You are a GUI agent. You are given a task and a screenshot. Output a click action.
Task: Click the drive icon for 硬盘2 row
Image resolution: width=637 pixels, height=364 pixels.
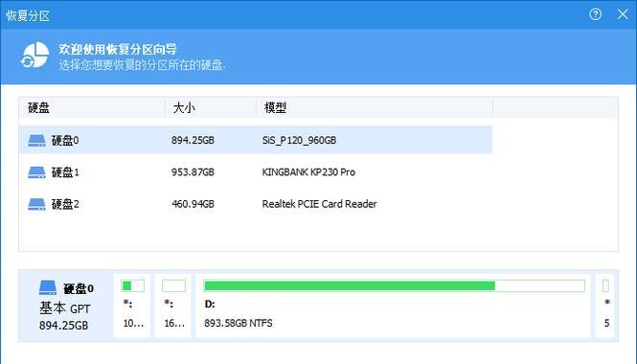click(x=36, y=204)
